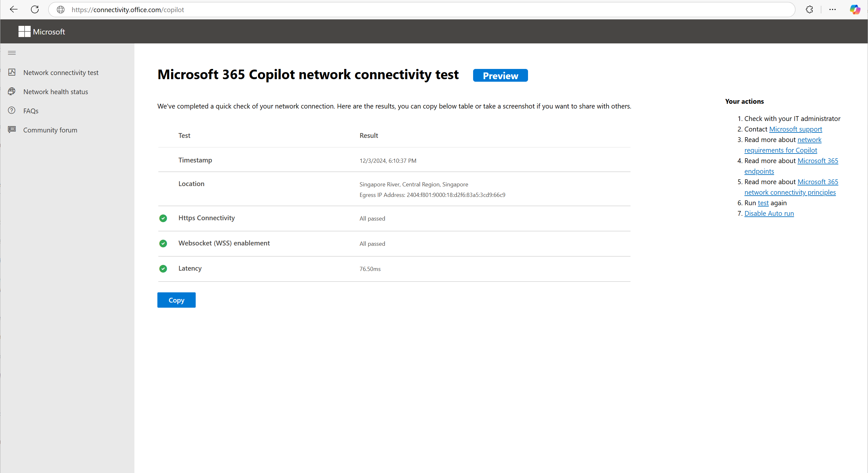The image size is (868, 473).
Task: Click the Copy button to copy results
Action: point(177,299)
